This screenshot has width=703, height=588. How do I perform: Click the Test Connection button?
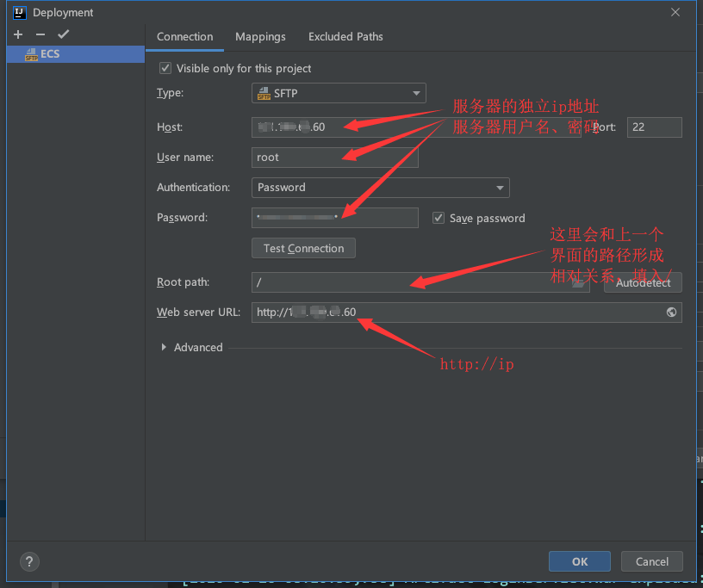pyautogui.click(x=303, y=248)
